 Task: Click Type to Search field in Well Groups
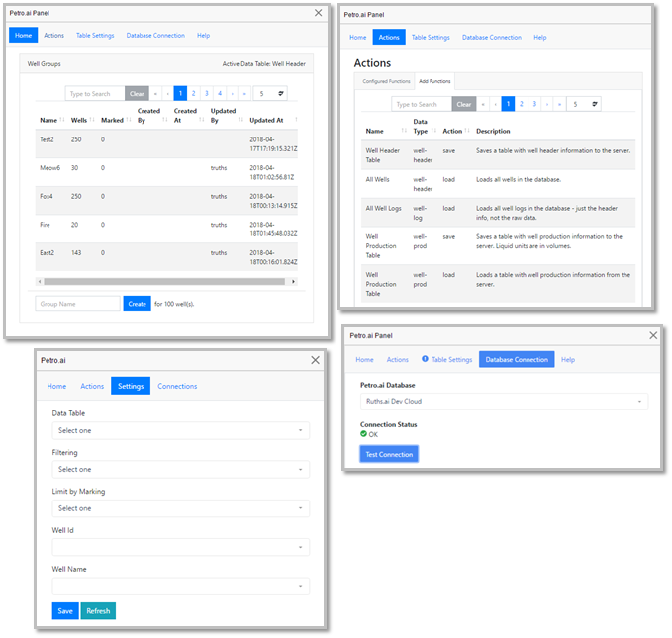(95, 93)
